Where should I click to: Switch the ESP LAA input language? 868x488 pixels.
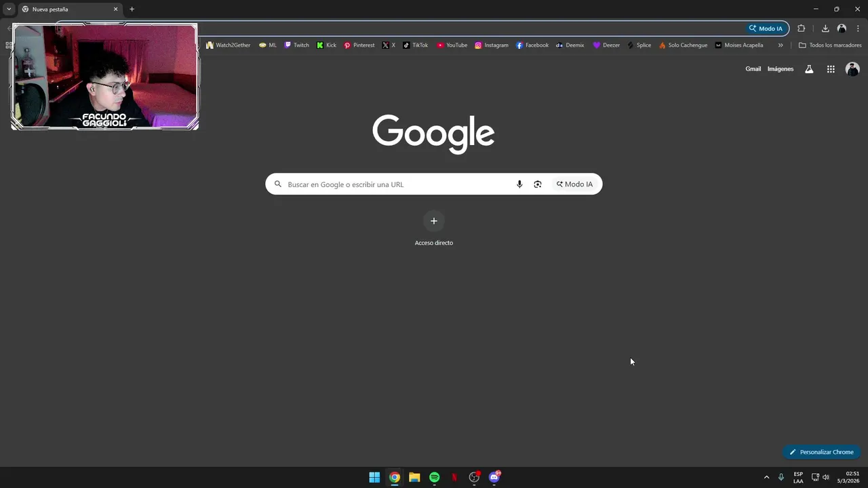(798, 477)
